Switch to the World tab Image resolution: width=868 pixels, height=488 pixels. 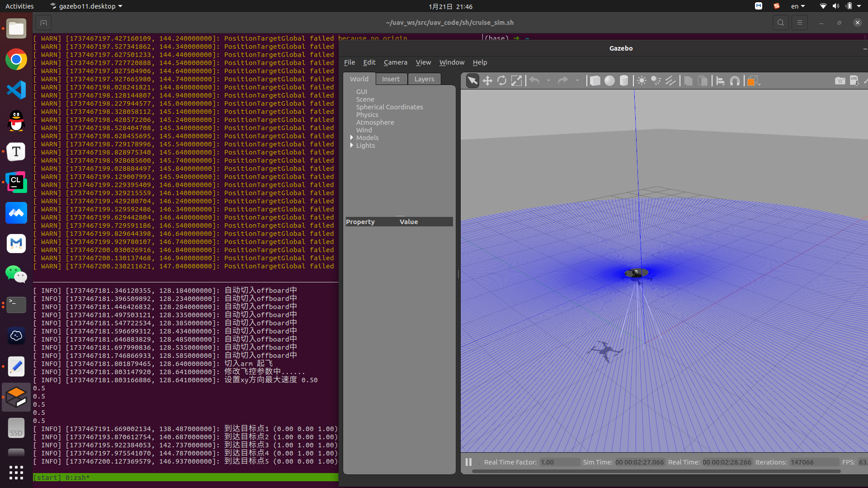click(x=359, y=79)
